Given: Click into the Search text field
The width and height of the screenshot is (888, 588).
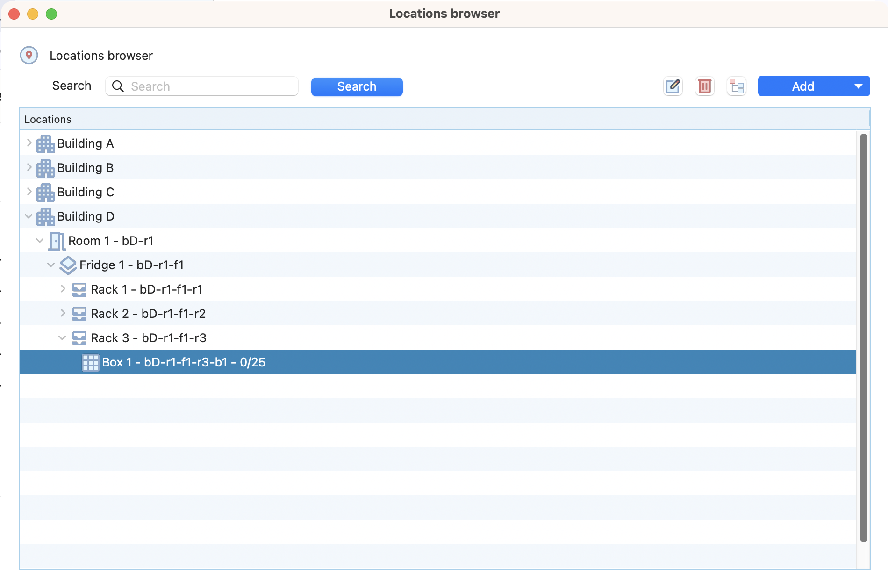Looking at the screenshot, I should (x=210, y=86).
